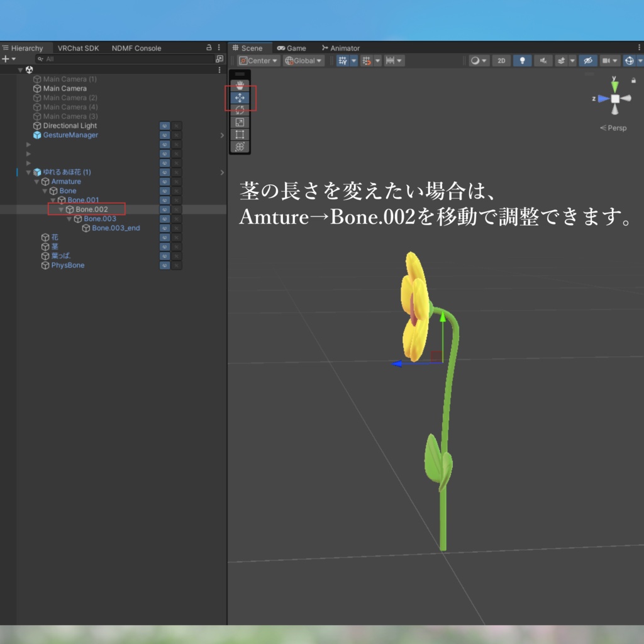Collapse the ゆれるあほ花 (1) node

tap(28, 172)
